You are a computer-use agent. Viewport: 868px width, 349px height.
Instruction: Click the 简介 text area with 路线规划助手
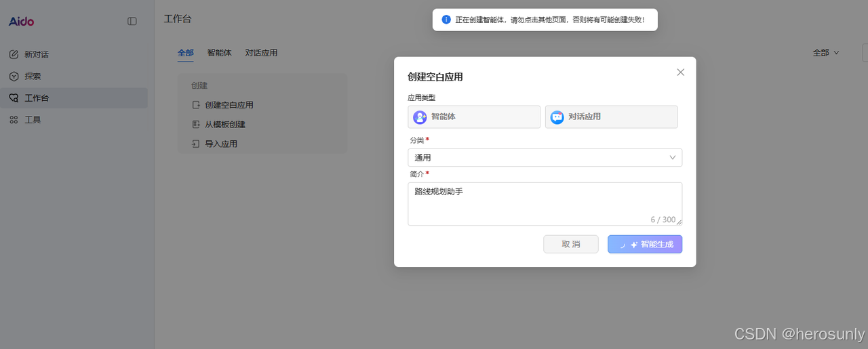click(545, 204)
